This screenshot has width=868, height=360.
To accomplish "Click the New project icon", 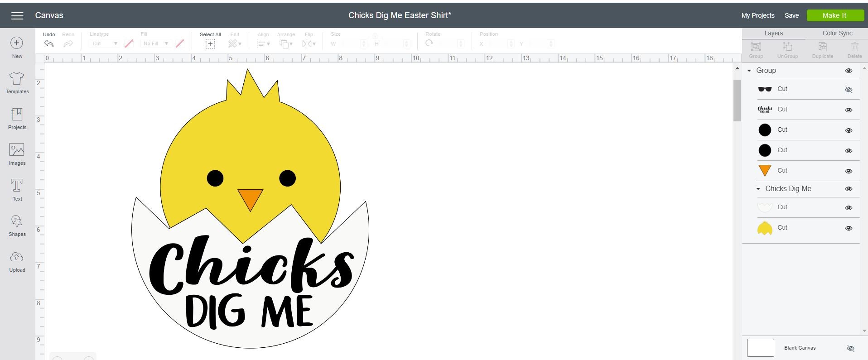I will (17, 43).
